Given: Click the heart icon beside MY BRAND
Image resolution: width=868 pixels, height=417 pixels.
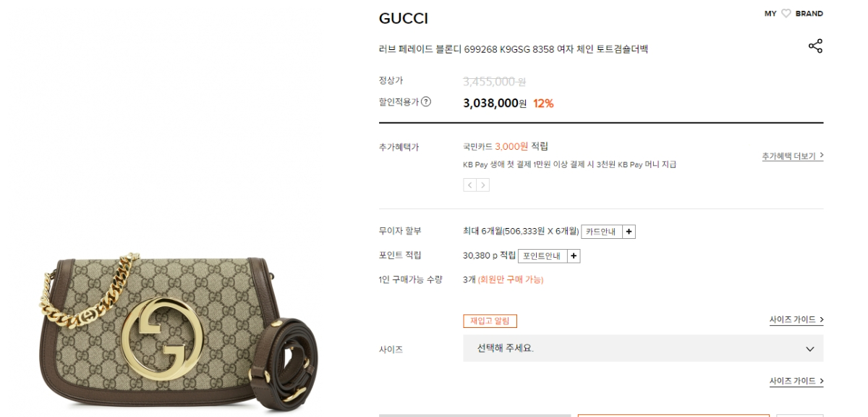Looking at the screenshot, I should point(786,14).
